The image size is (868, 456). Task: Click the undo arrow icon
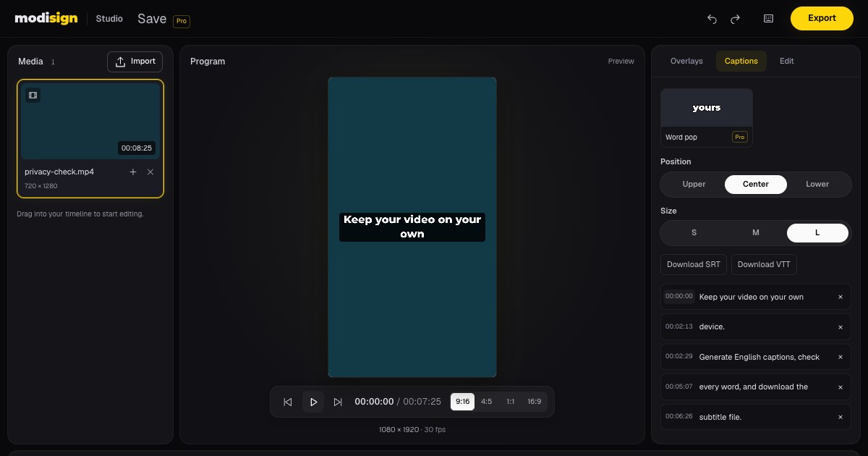712,19
